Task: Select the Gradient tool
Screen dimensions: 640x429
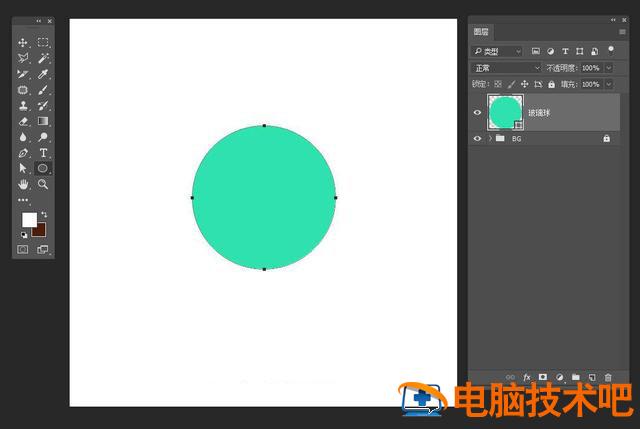Action: [x=43, y=121]
